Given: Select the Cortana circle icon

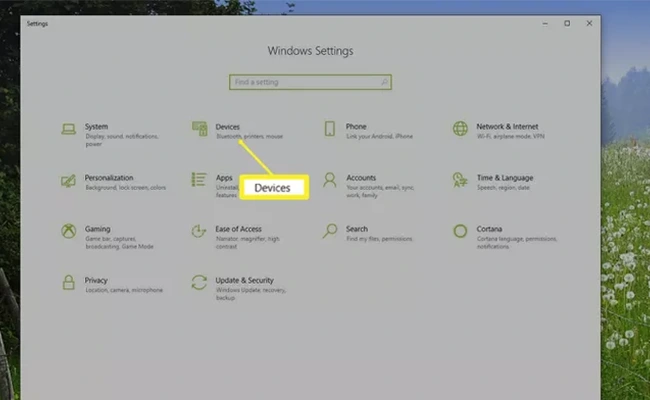Looking at the screenshot, I should [x=460, y=231].
